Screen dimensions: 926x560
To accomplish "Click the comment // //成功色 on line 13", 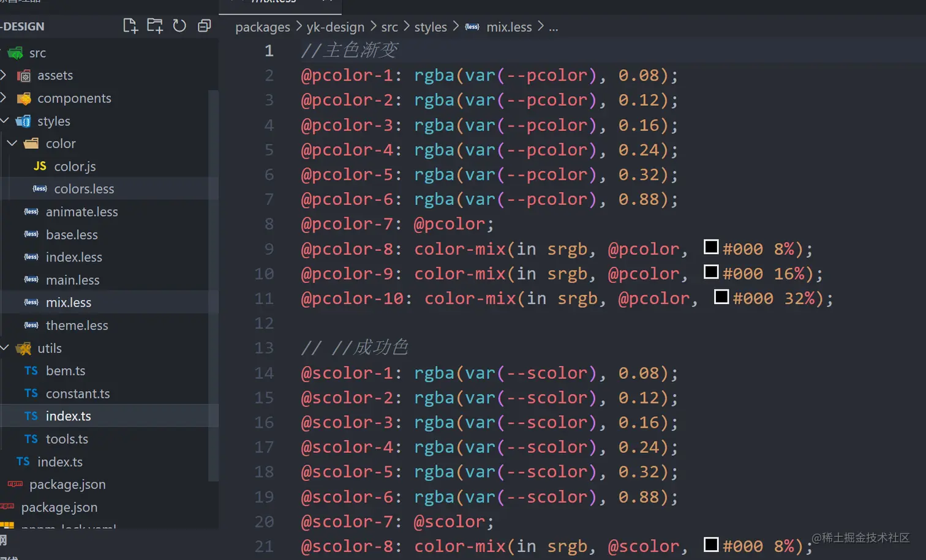I will click(x=354, y=348).
